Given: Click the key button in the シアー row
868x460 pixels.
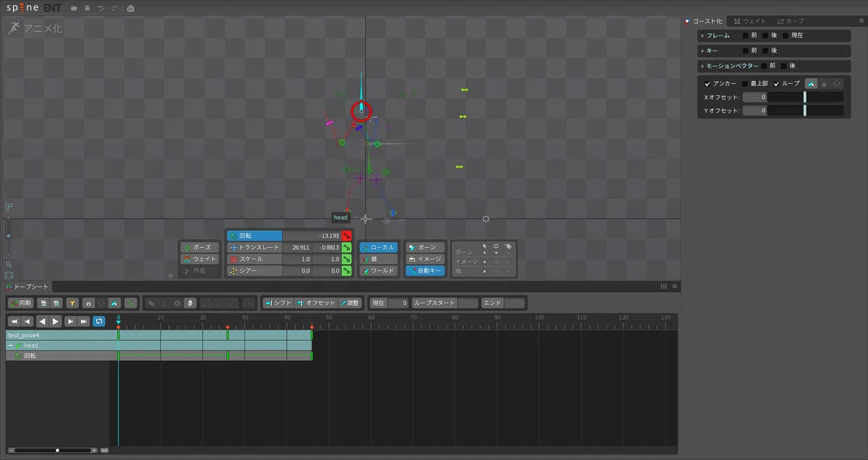Looking at the screenshot, I should click(x=346, y=271).
